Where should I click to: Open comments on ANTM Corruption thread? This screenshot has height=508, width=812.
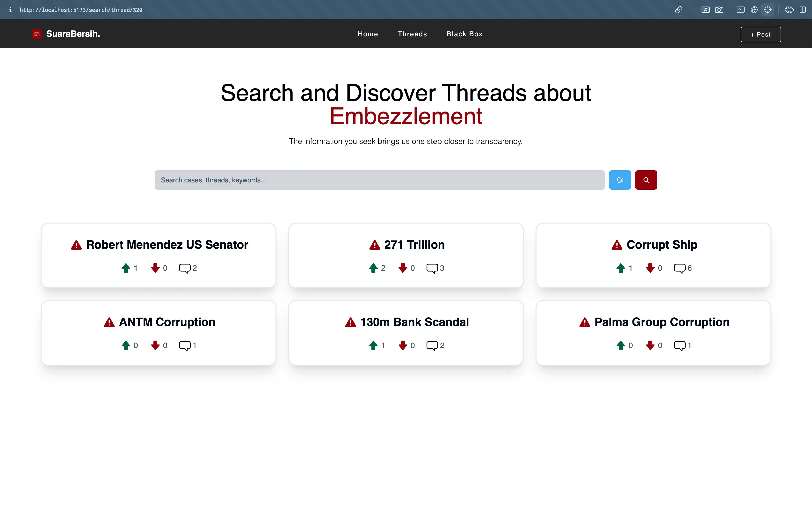185,346
